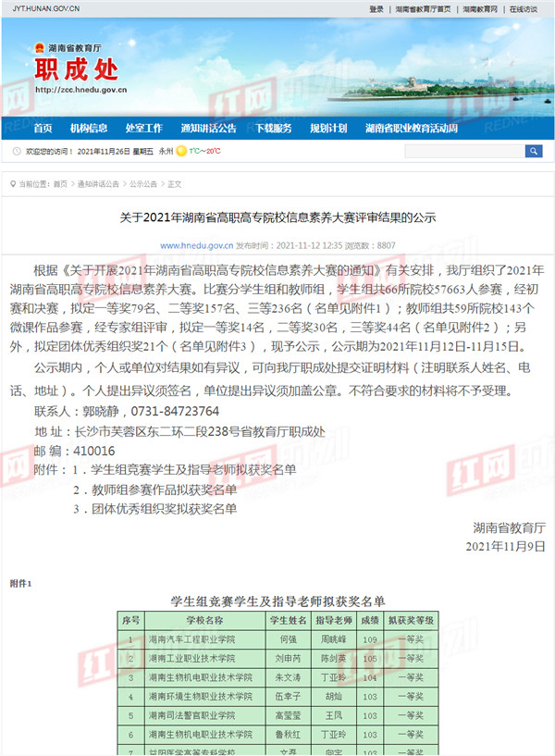This screenshot has height=756, width=555.
Task: Click the signature 湖南省教育厅
Action: pyautogui.click(x=509, y=528)
